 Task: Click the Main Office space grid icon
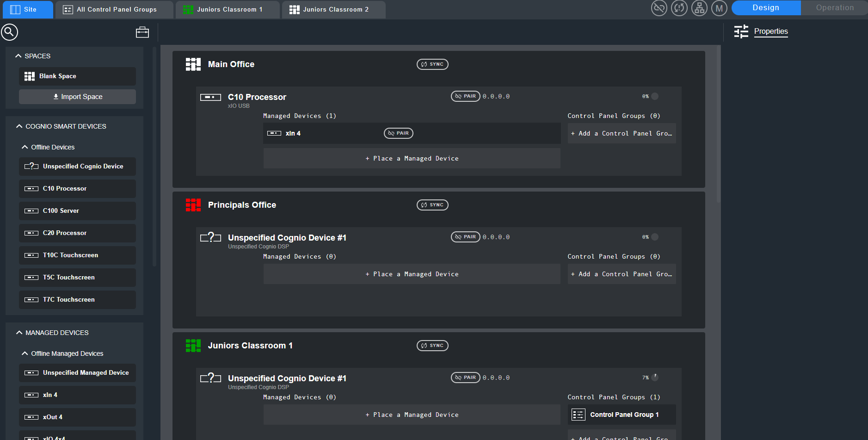193,64
